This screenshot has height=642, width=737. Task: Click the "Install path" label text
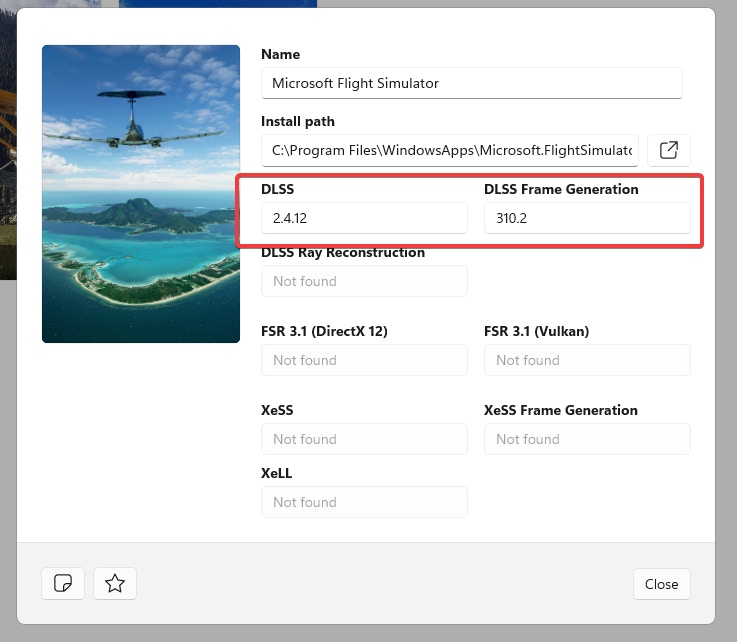298,121
